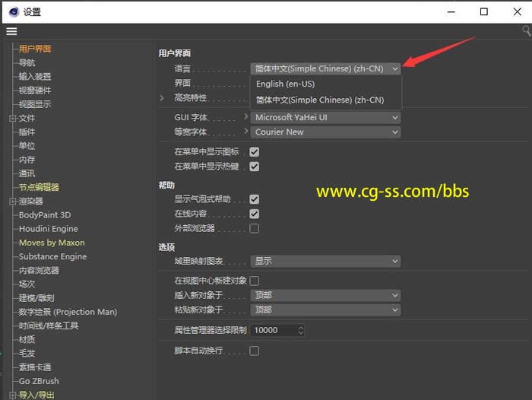Open the 插入新对象于 dropdown
Viewport: 532px width, 400px height.
click(325, 296)
